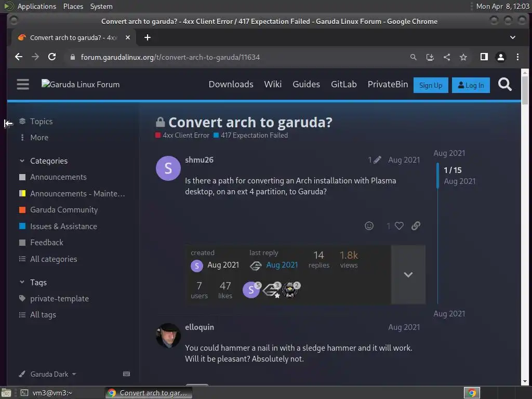Click Chrome zoom magnifier in address bar
The height and width of the screenshot is (399, 532).
(413, 57)
